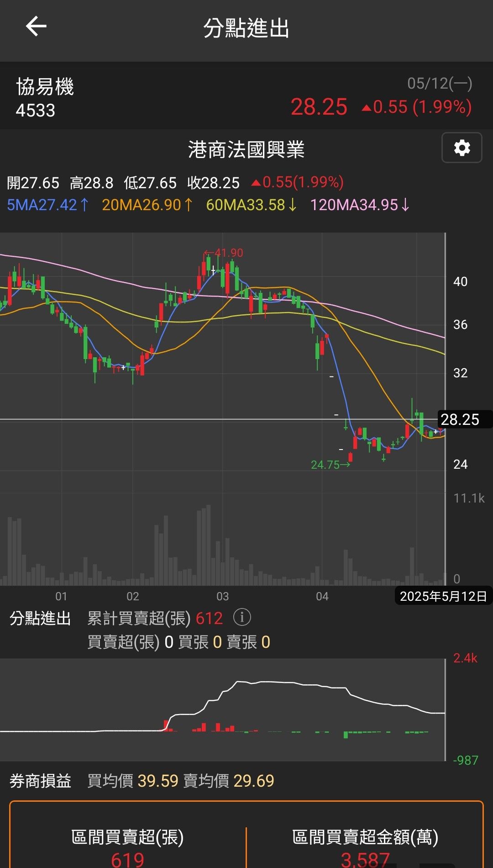The width and height of the screenshot is (493, 868).
Task: Tap the month 04 axis label
Action: coord(322,596)
